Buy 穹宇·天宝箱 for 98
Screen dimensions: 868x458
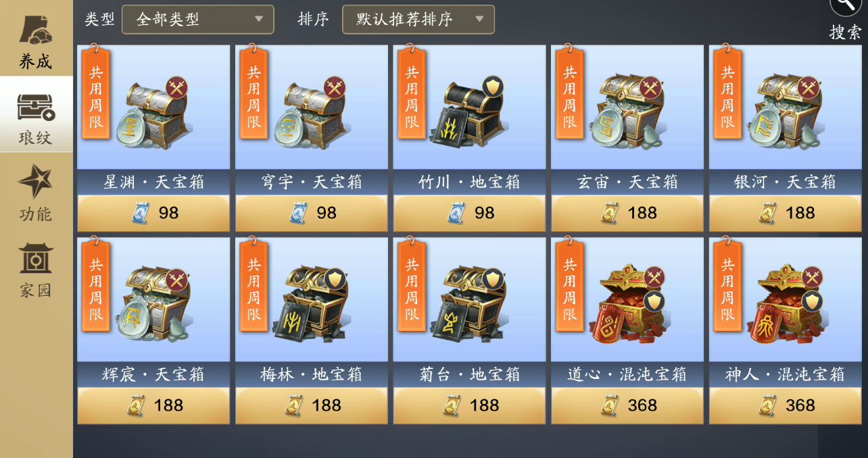[x=311, y=213]
